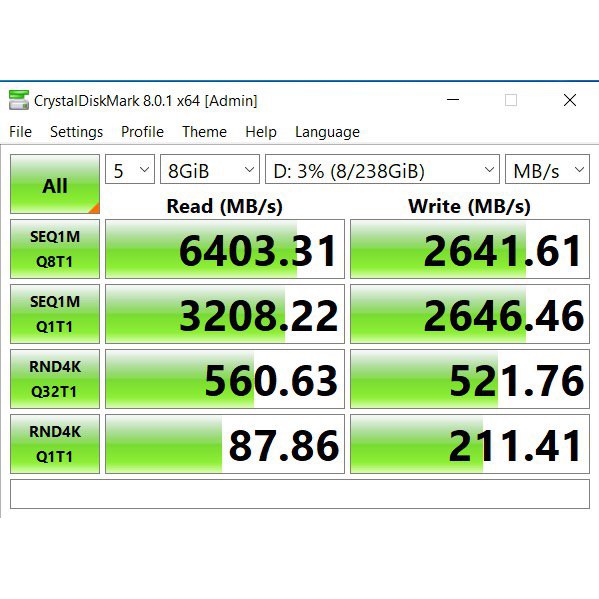Click the SEQ1M Q1T1 write result 2646.46
The height and width of the screenshot is (599, 599).
click(470, 314)
